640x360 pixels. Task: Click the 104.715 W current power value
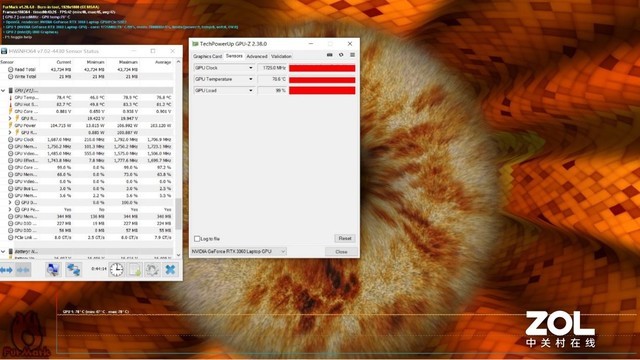point(61,125)
